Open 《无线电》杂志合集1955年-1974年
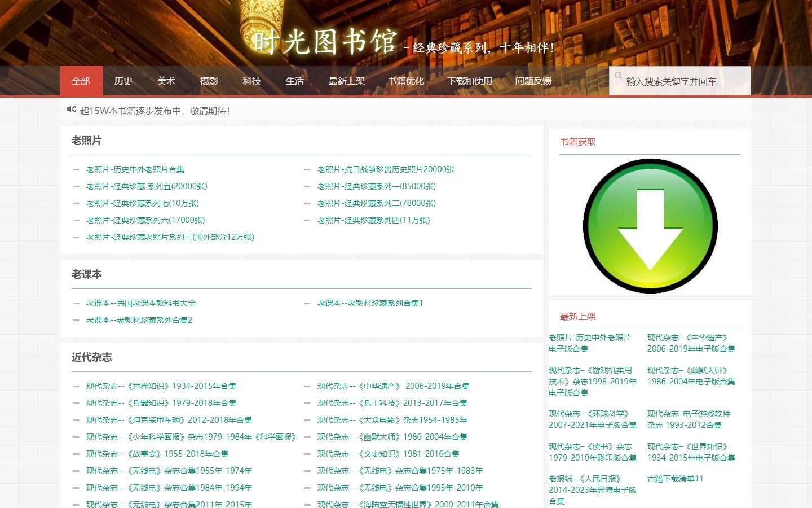The width and height of the screenshot is (812, 508). (169, 471)
